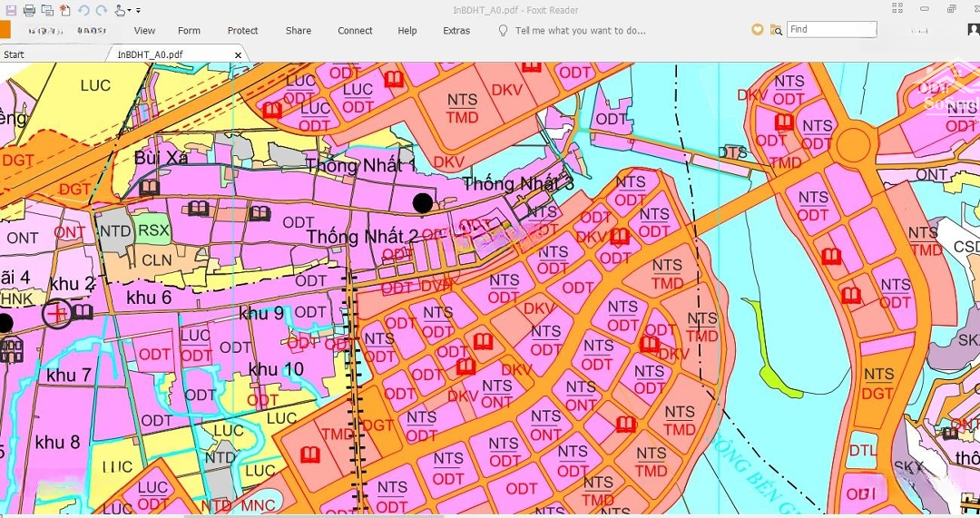Viewport: 980px width, 518px height.
Task: Click the Redo arrow icon
Action: coord(100,10)
